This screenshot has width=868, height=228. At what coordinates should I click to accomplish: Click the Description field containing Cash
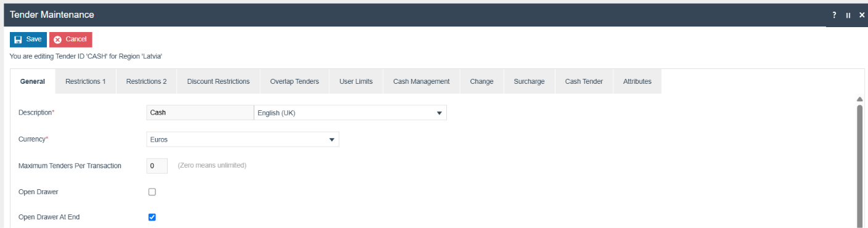click(200, 113)
